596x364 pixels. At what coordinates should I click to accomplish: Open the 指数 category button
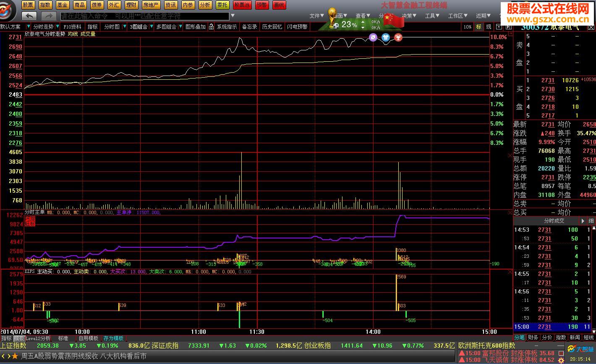(x=45, y=5)
